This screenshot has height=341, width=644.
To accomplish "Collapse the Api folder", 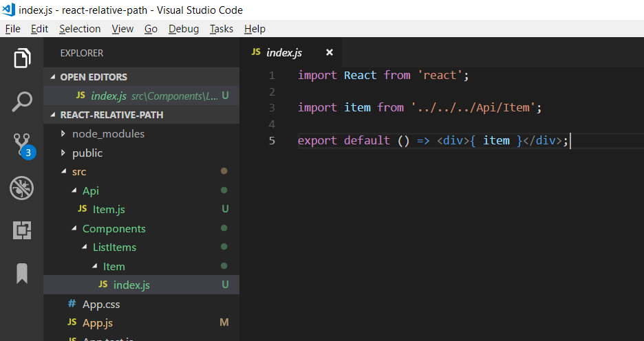I will (x=74, y=190).
